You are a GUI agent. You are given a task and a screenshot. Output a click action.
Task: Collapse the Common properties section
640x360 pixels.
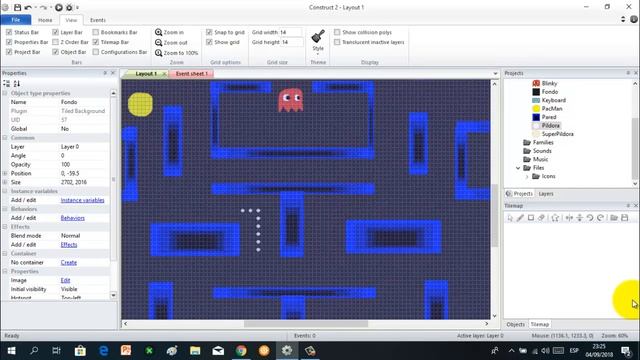click(x=5, y=138)
